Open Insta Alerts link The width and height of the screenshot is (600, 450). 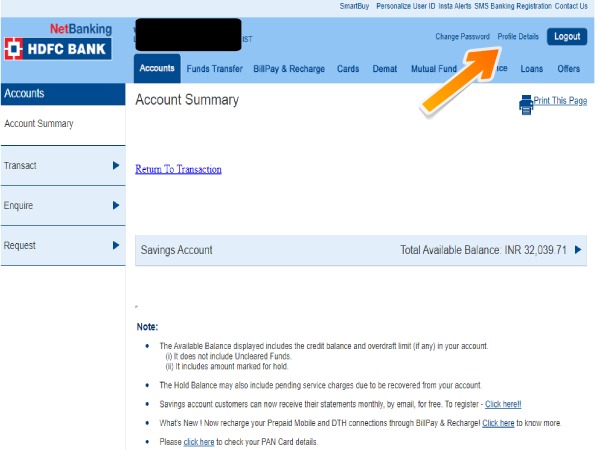pyautogui.click(x=455, y=6)
